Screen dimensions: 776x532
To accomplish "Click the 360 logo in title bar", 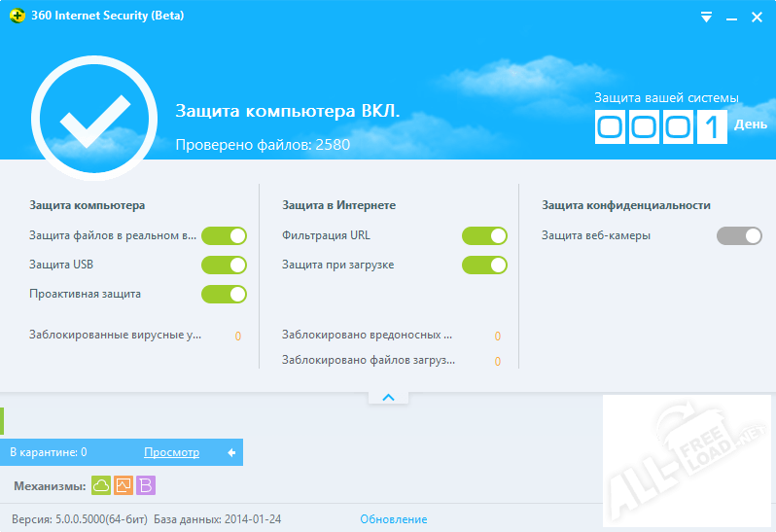I will (x=16, y=16).
